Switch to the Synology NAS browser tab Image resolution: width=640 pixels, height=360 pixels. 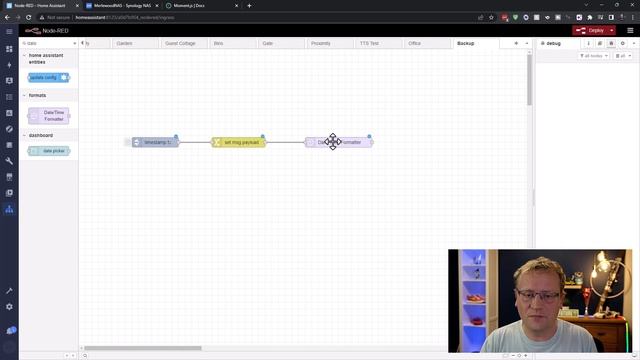tap(122, 6)
